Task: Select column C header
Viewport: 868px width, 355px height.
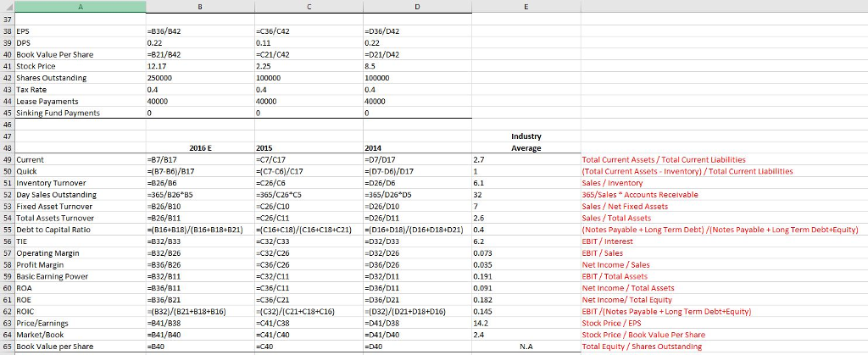Action: point(309,7)
